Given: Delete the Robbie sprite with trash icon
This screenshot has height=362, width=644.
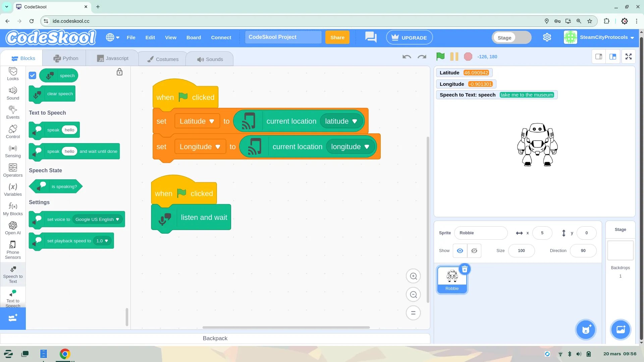Looking at the screenshot, I should (x=465, y=269).
